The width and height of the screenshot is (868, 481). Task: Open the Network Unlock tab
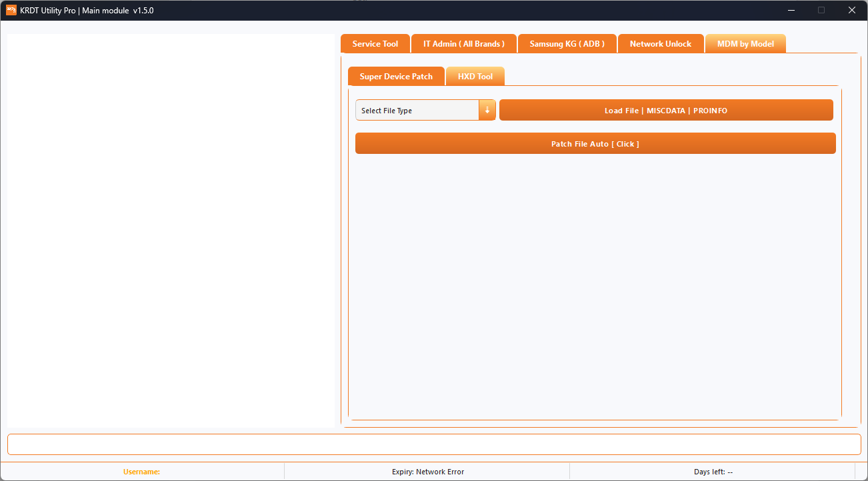(x=661, y=43)
